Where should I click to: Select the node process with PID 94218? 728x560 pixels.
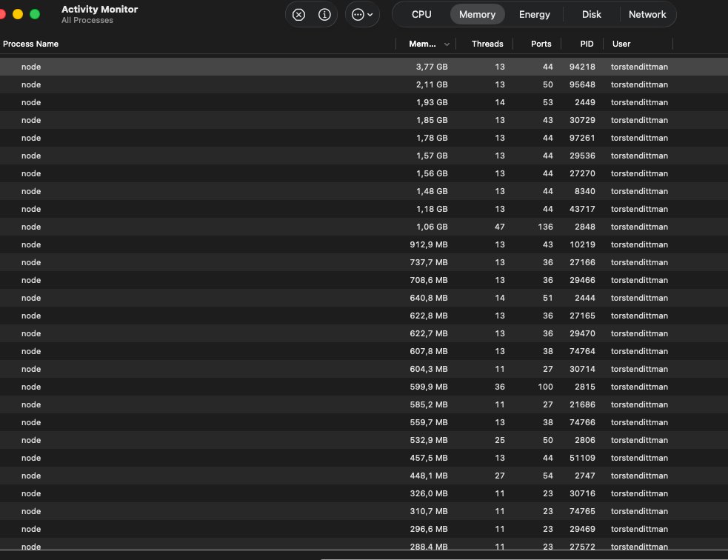[364, 67]
